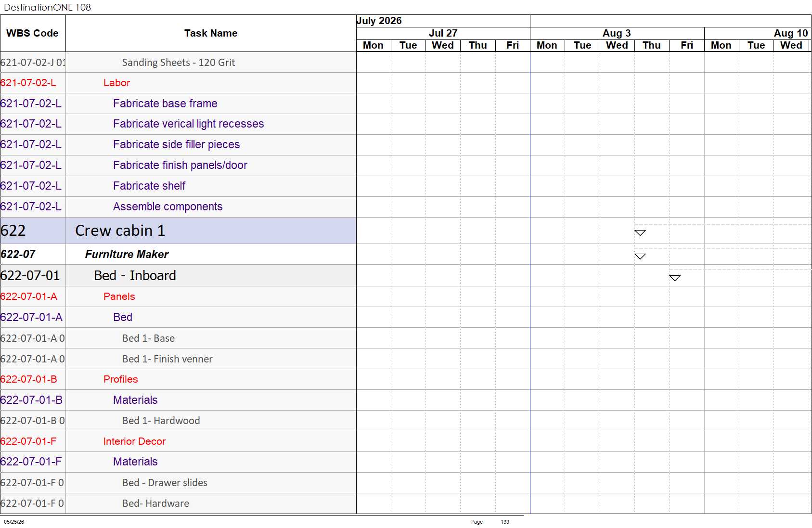Click the Tue header under Aug 10
Screen dimensions: 812x528
[756, 45]
